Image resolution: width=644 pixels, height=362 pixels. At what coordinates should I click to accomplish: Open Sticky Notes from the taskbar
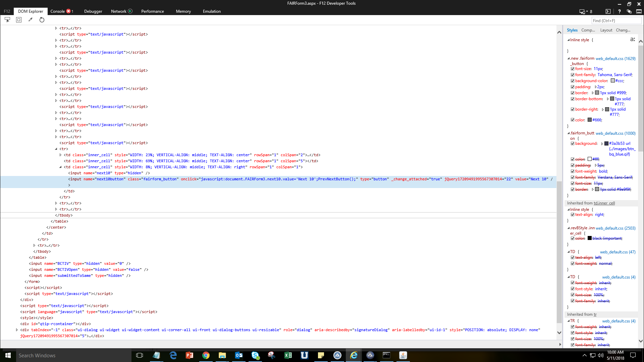[x=321, y=355]
